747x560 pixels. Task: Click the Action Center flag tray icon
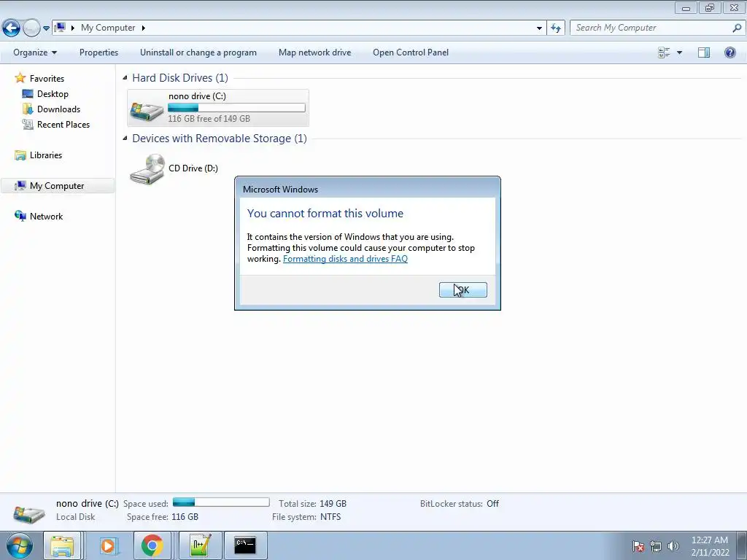click(x=638, y=546)
